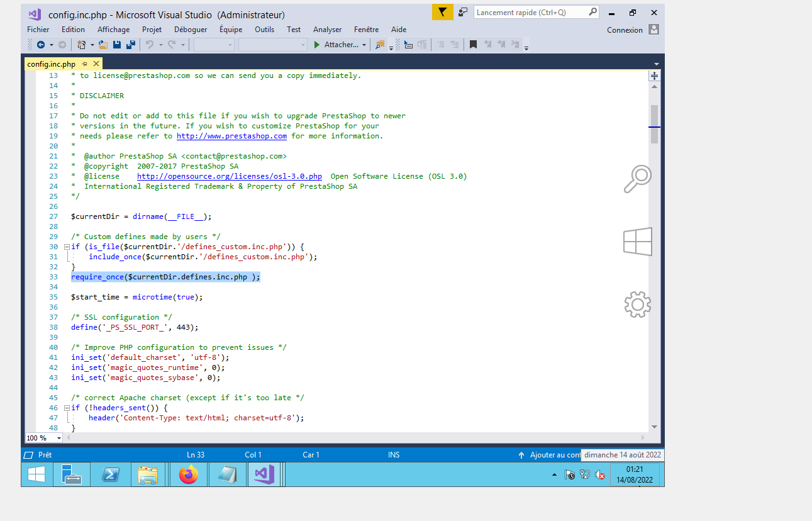Open the yellow notifications flag icon
The width and height of the screenshot is (812, 521).
coord(442,12)
